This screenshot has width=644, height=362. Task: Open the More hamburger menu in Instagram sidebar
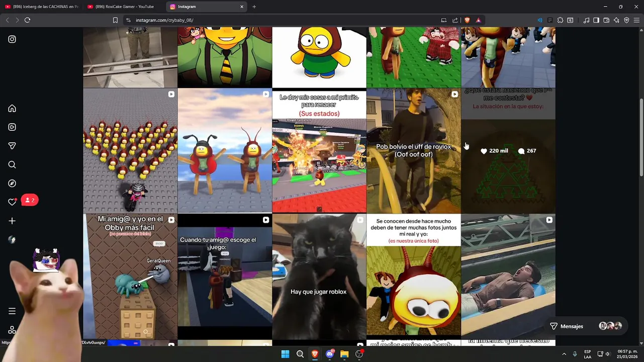pyautogui.click(x=12, y=311)
